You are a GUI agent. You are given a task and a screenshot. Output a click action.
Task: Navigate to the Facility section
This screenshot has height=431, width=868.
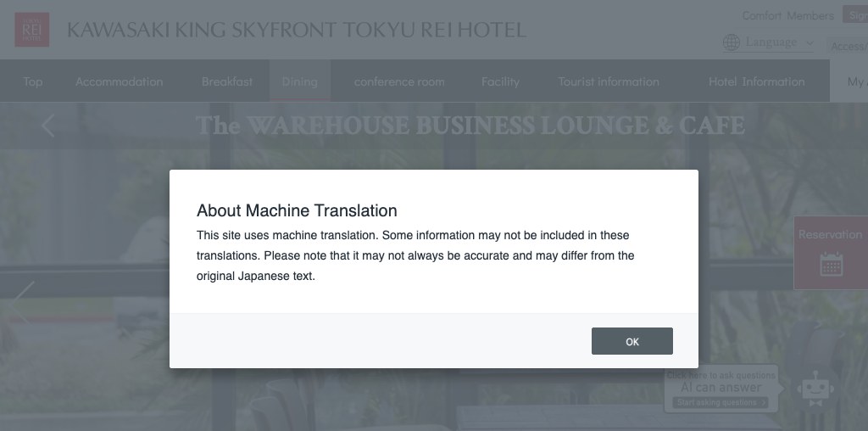tap(500, 81)
